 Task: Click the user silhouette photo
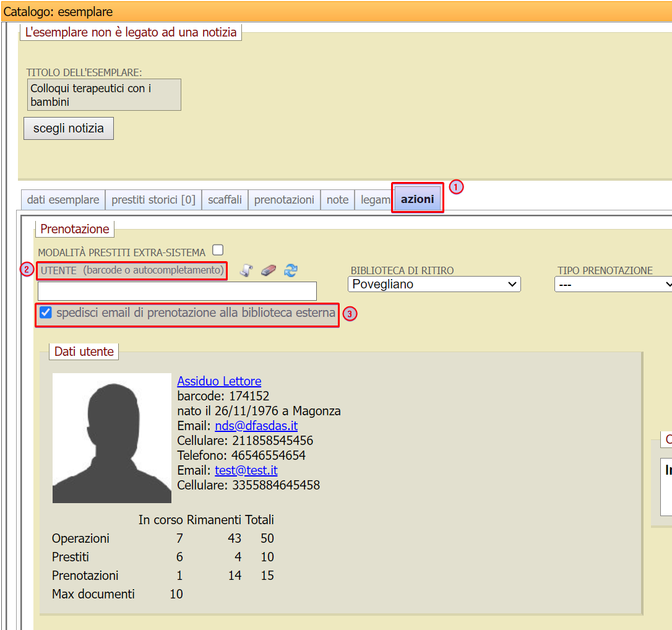tap(112, 438)
